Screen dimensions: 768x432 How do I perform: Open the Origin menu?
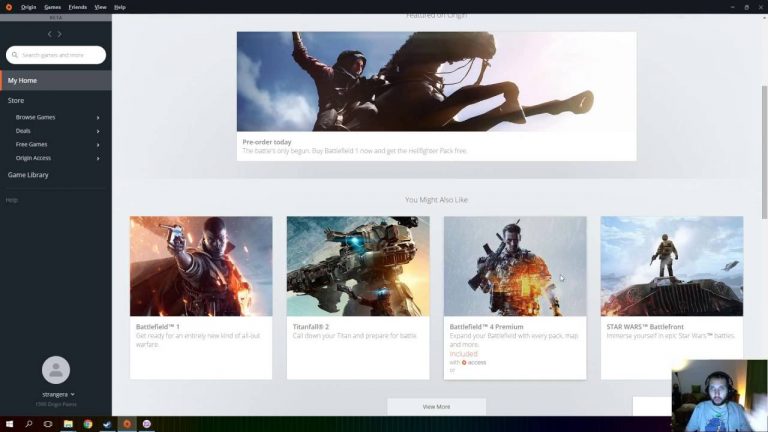coord(28,7)
